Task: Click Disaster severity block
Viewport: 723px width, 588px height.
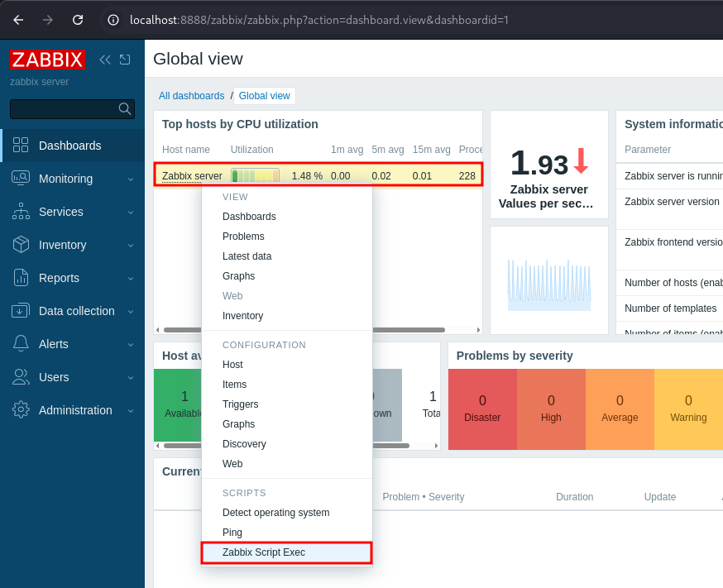Action: pos(482,409)
